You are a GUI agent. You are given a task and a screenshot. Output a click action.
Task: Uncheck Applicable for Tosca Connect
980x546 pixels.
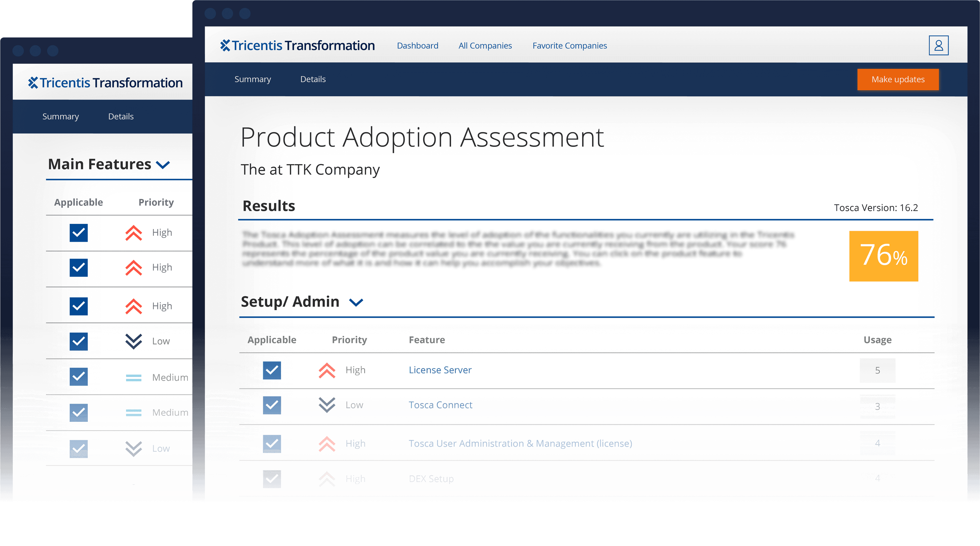point(272,405)
